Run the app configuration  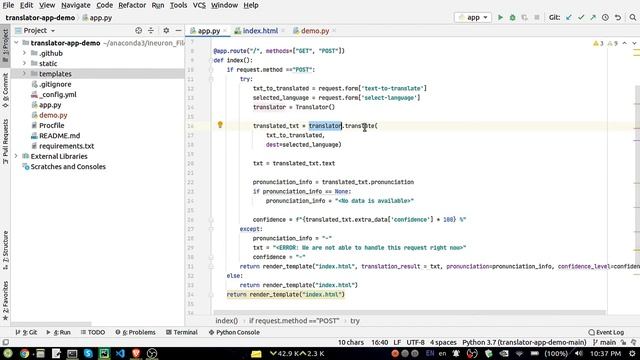(500, 18)
